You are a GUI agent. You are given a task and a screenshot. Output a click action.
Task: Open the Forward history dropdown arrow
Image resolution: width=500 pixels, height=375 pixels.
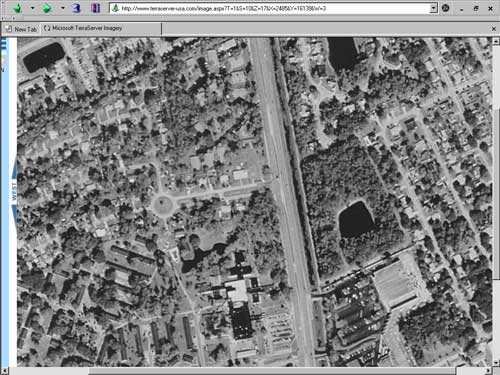pyautogui.click(x=62, y=8)
